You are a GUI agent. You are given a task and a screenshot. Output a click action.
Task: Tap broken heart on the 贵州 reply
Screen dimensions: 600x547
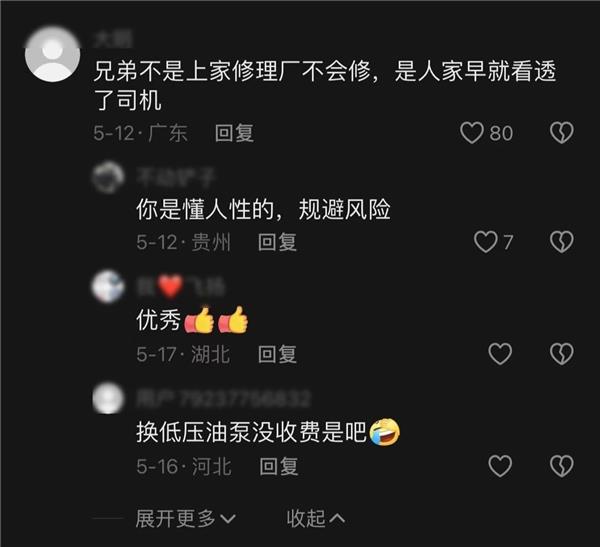561,242
